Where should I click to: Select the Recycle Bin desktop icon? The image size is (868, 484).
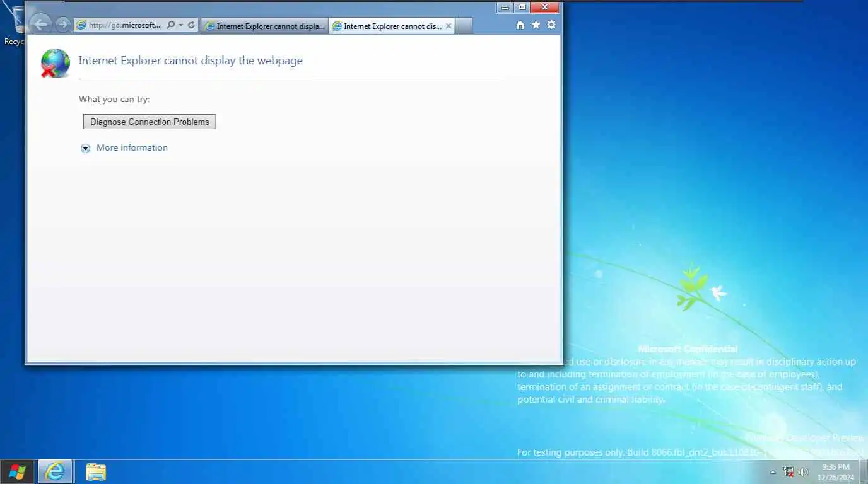(13, 25)
